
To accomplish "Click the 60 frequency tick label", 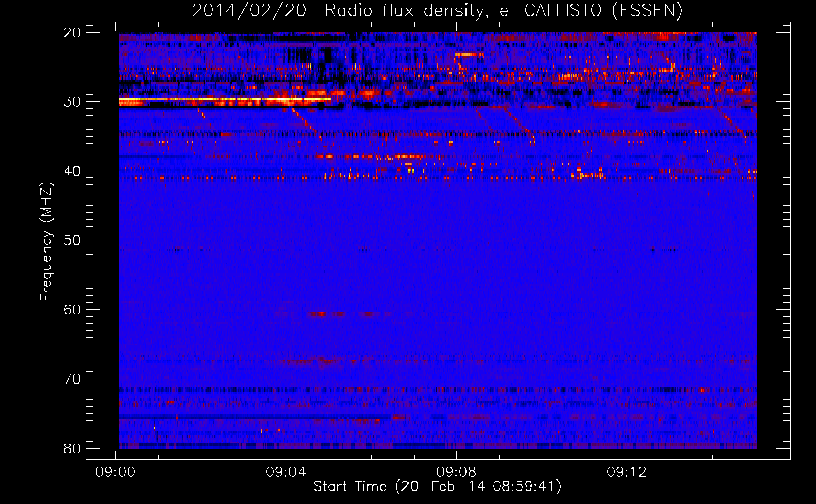I will click(x=72, y=310).
